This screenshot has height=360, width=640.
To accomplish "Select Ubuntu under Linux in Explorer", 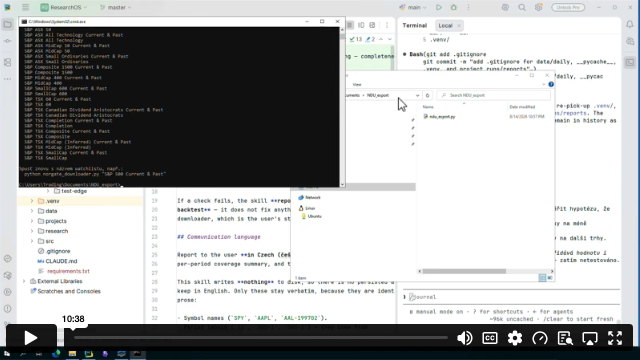I will (x=315, y=216).
